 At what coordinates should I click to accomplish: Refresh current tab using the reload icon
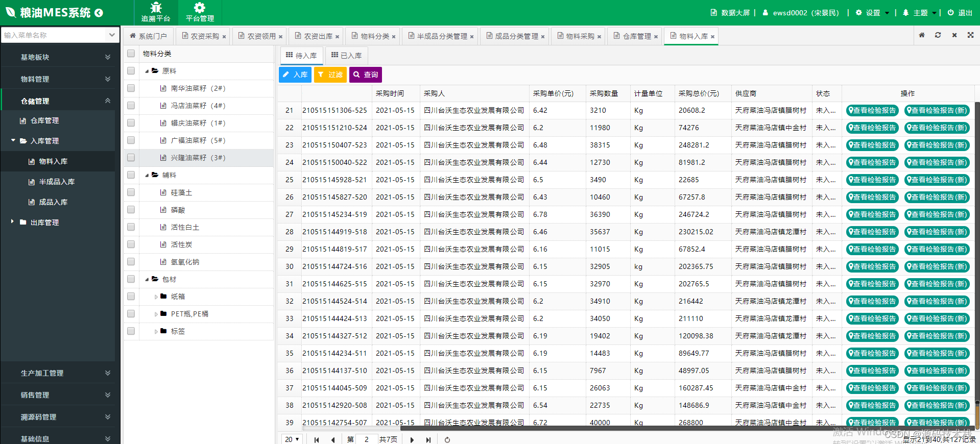point(938,35)
